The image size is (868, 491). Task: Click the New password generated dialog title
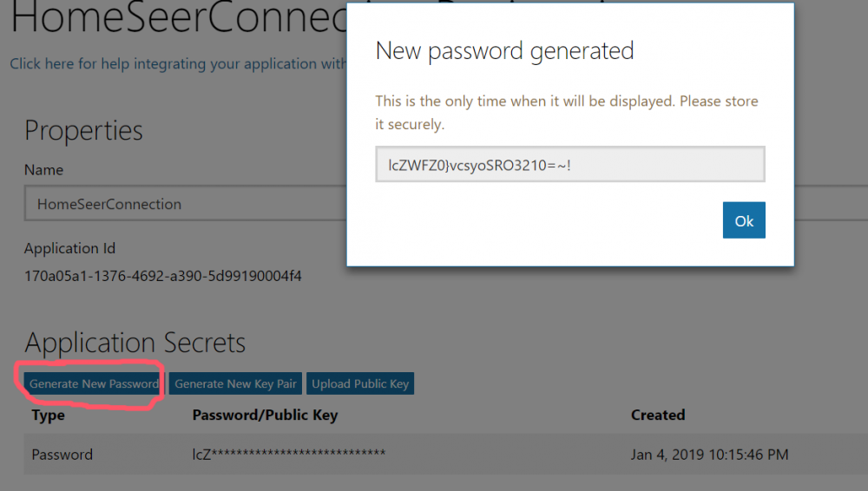click(x=504, y=50)
